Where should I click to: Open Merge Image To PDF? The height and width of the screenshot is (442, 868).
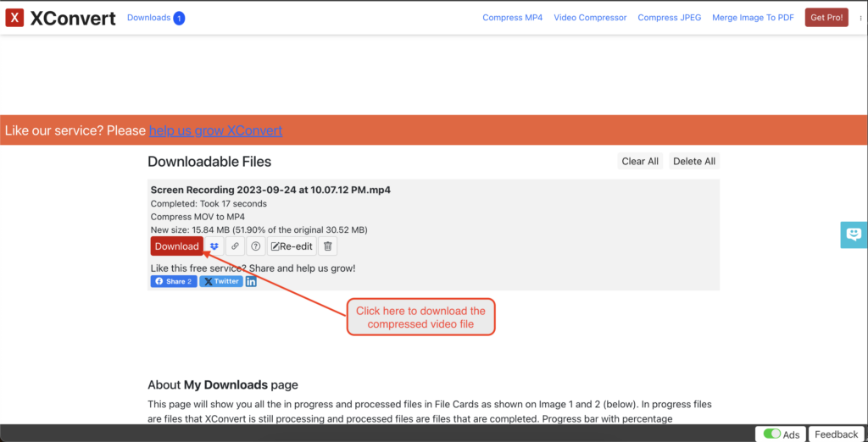point(753,18)
